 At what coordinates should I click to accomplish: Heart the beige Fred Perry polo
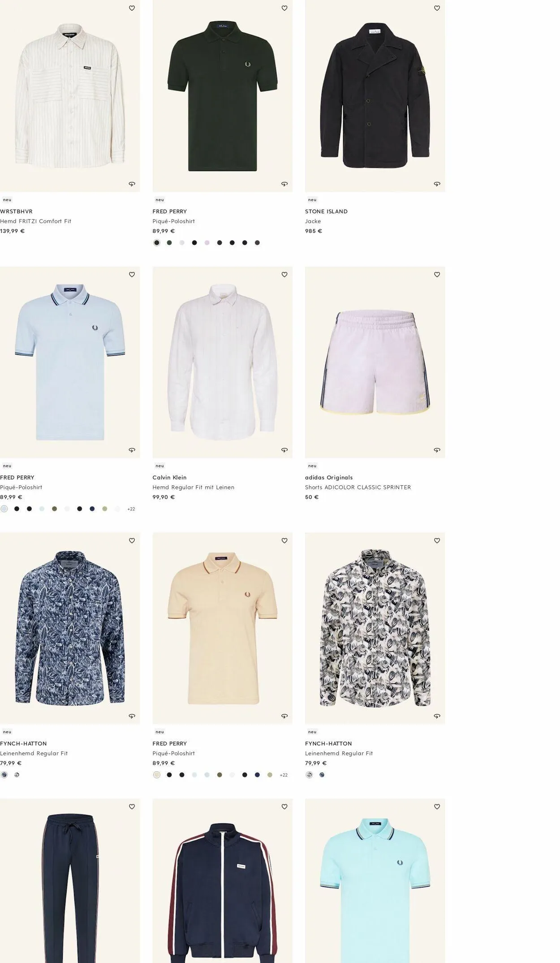[284, 540]
